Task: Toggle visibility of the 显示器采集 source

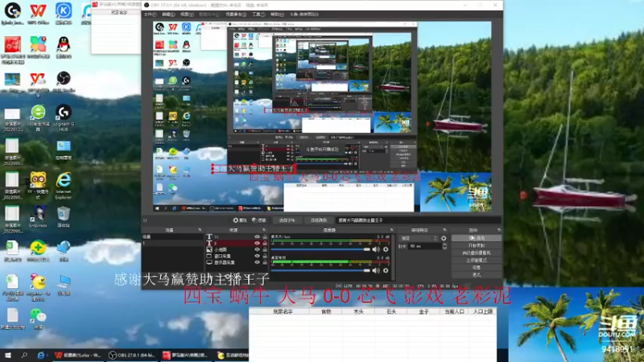Action: [x=257, y=262]
